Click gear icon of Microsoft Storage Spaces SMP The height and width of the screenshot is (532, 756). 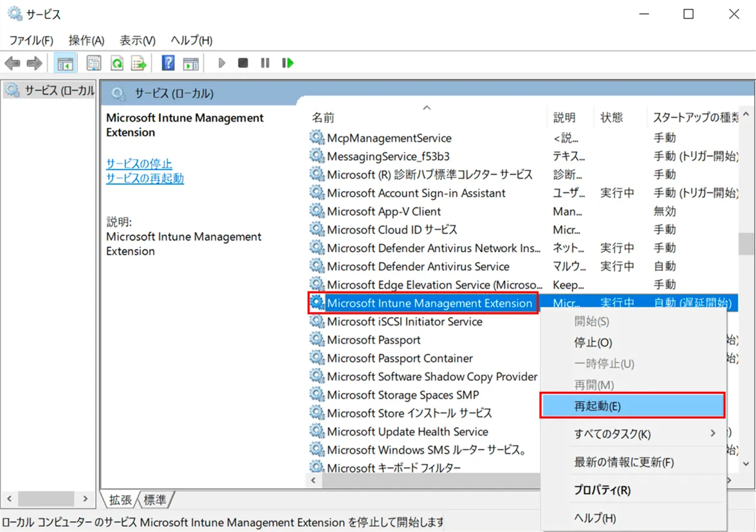(x=317, y=395)
